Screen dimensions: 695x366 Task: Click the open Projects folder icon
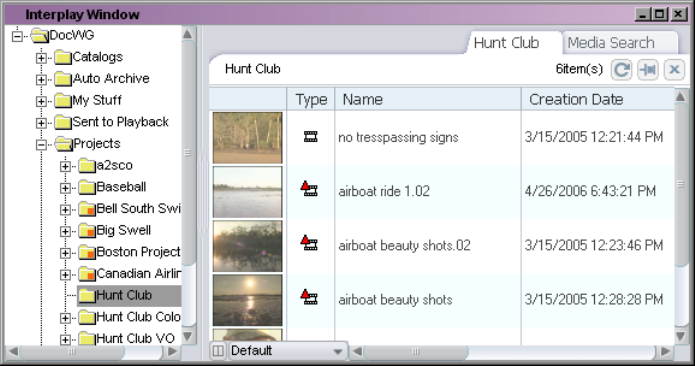pos(64,144)
